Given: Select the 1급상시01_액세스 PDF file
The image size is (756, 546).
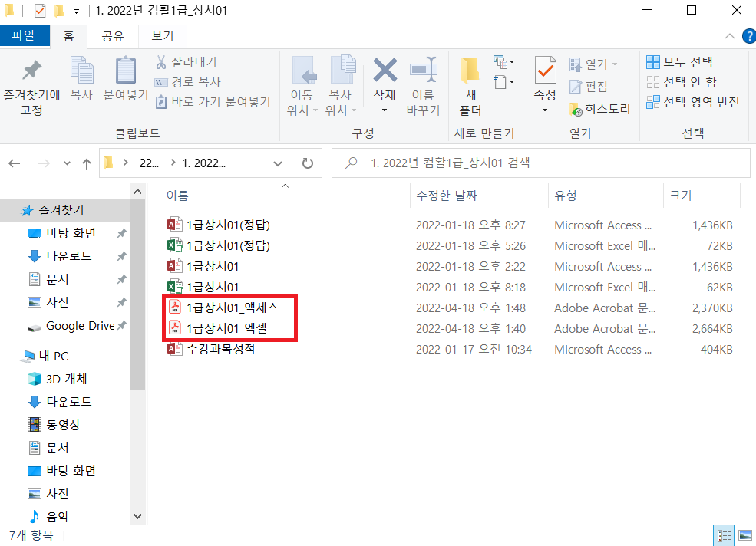Looking at the screenshot, I should pos(233,308).
